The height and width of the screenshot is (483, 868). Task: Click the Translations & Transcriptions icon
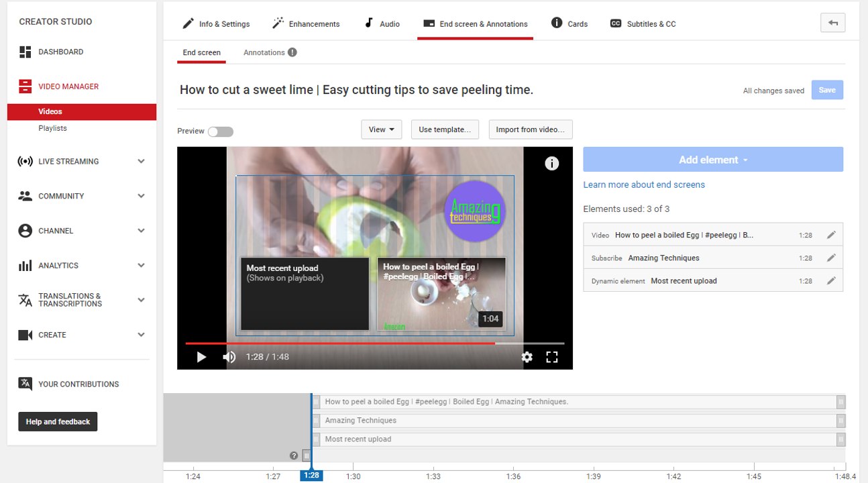(x=25, y=300)
